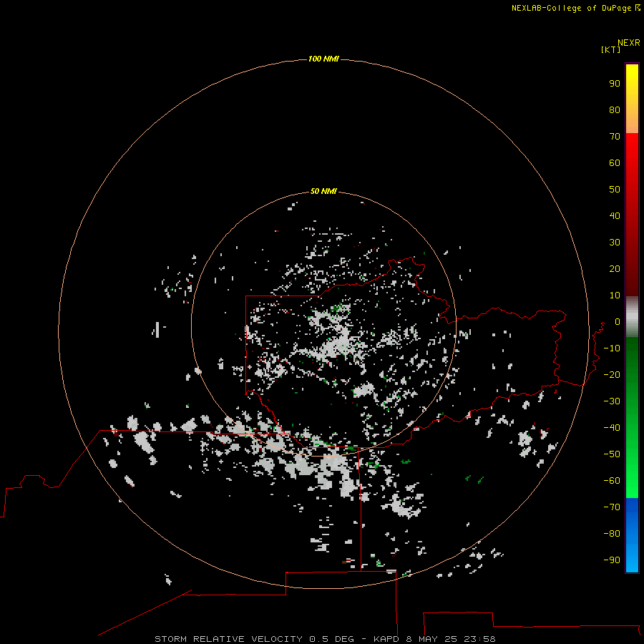Click the positive 60 value on the velocity scale

[x=615, y=163]
